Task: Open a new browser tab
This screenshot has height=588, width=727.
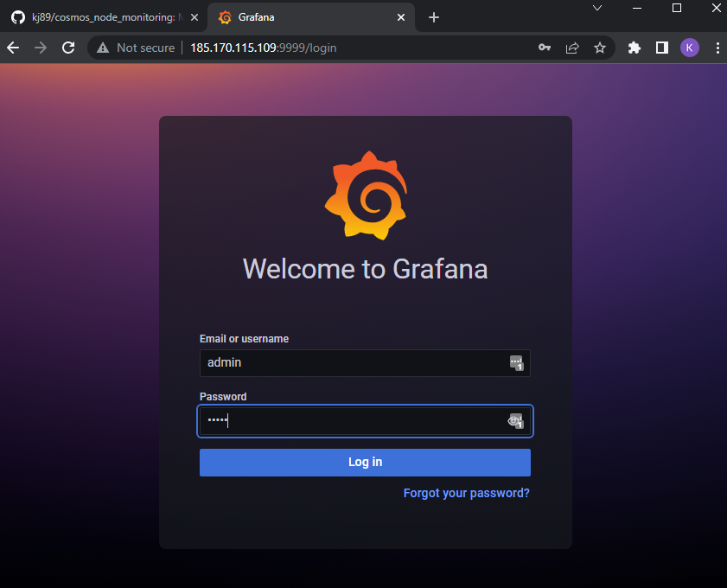Action: 433,17
